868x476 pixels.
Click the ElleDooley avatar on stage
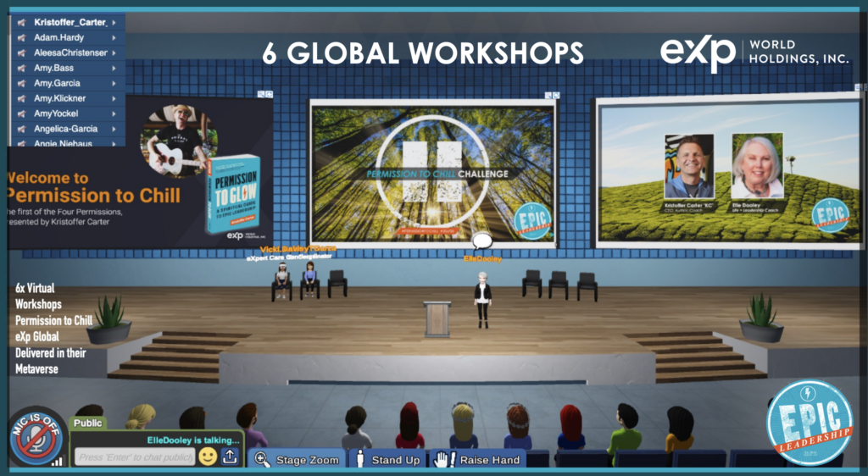[x=482, y=299]
